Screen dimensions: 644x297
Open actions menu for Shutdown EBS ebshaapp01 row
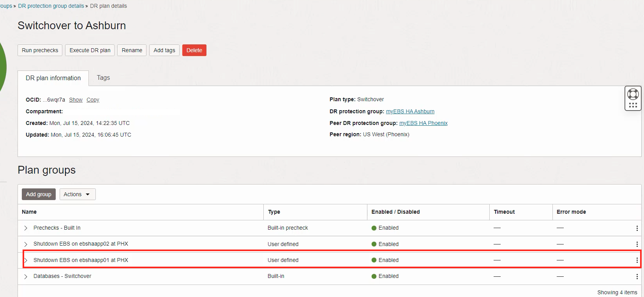(637, 260)
